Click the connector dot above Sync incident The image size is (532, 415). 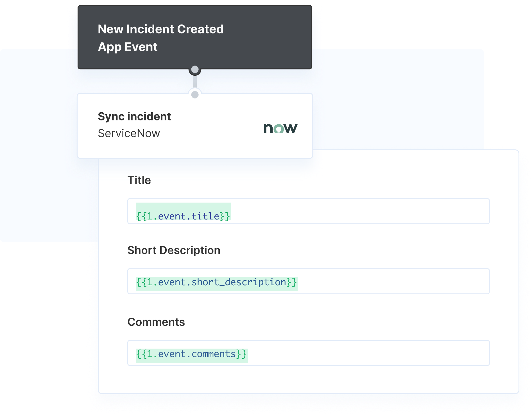click(x=194, y=94)
